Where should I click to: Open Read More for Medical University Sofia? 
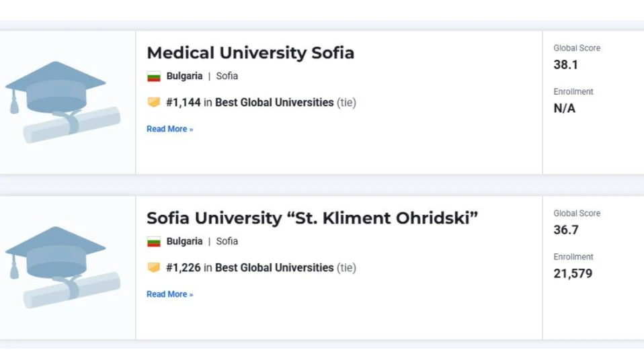169,129
